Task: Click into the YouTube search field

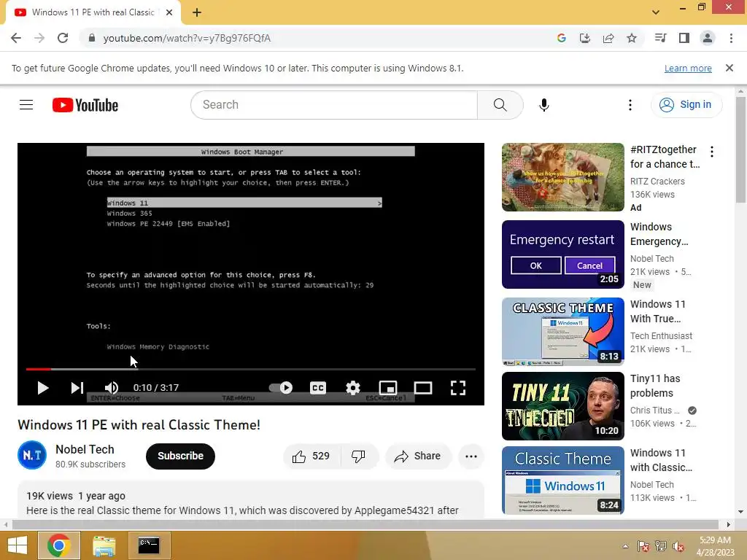Action: pyautogui.click(x=334, y=105)
